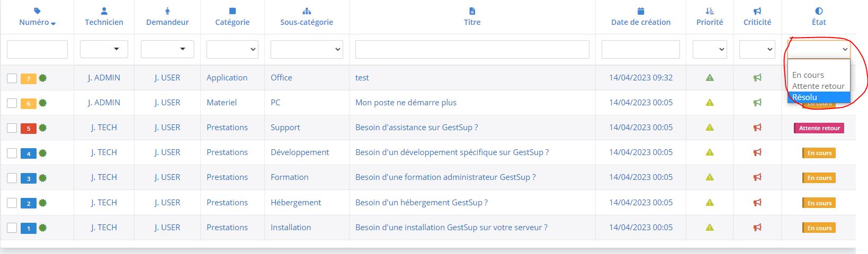The image size is (868, 254).
Task: Click ticket number badge 7
Action: pyautogui.click(x=28, y=79)
